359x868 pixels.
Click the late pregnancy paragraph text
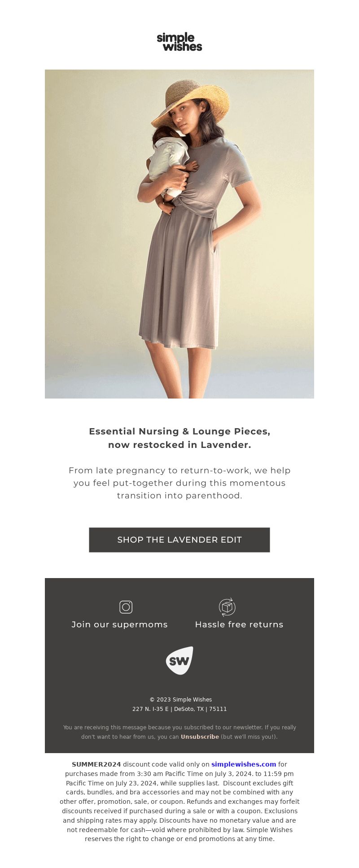click(x=179, y=483)
